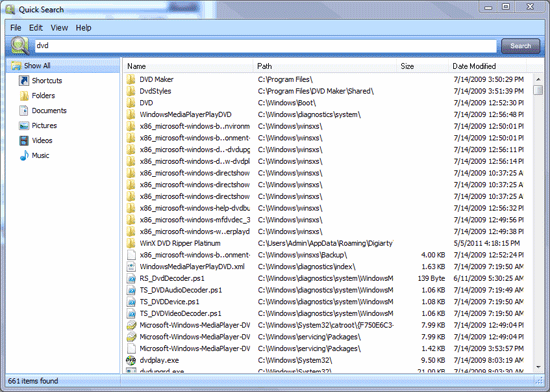This screenshot has height=392, width=550.
Task: Open the Edit menu
Action: [x=36, y=28]
